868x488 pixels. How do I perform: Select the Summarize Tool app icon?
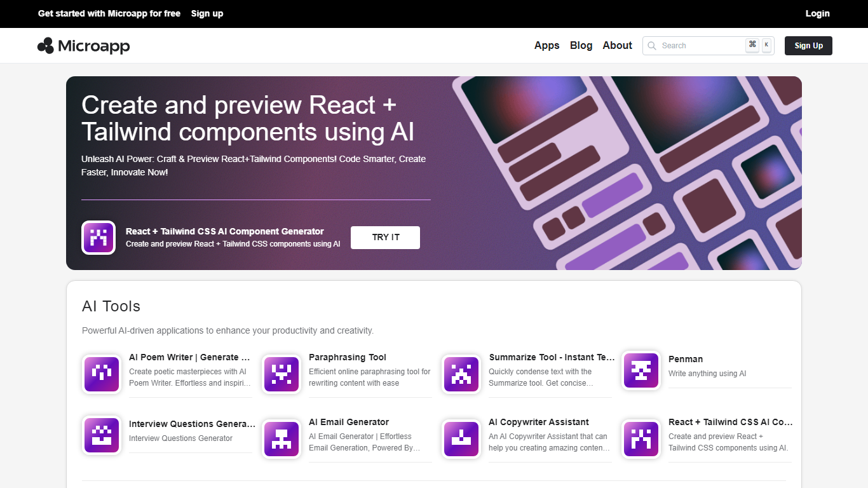[461, 374]
